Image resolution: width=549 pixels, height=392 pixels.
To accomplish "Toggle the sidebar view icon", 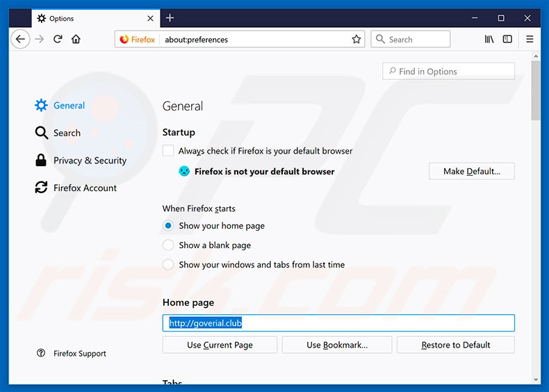I will [x=507, y=39].
